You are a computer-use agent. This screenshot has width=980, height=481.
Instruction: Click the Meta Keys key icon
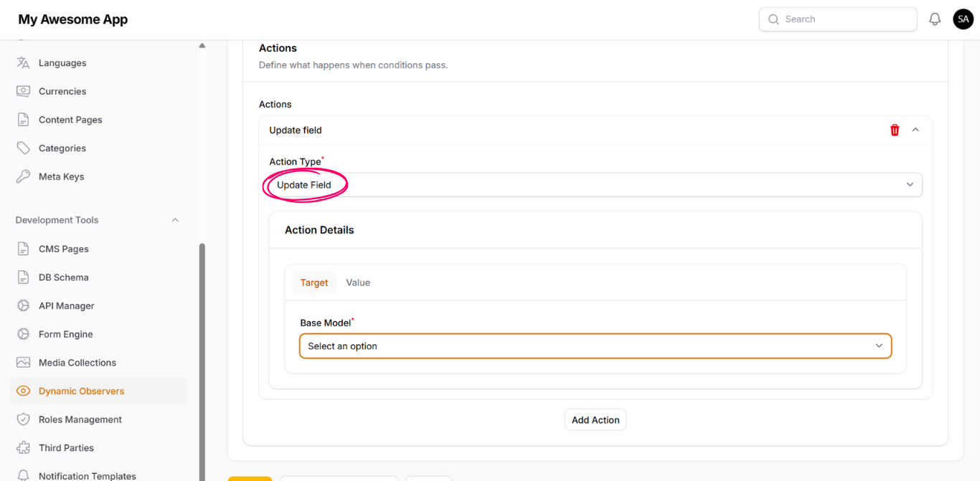pos(23,176)
